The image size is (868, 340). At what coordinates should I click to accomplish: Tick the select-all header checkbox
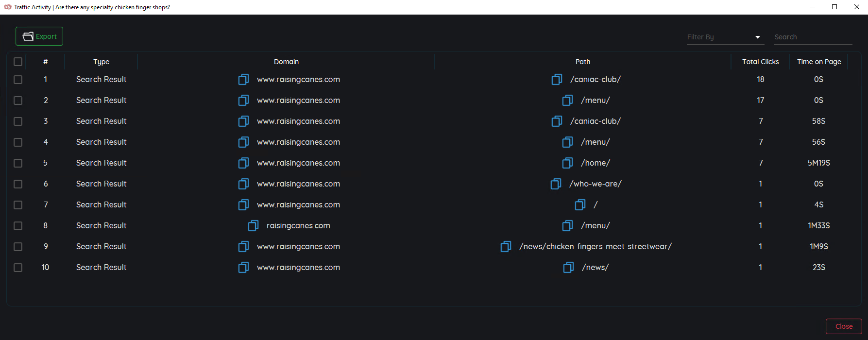18,62
